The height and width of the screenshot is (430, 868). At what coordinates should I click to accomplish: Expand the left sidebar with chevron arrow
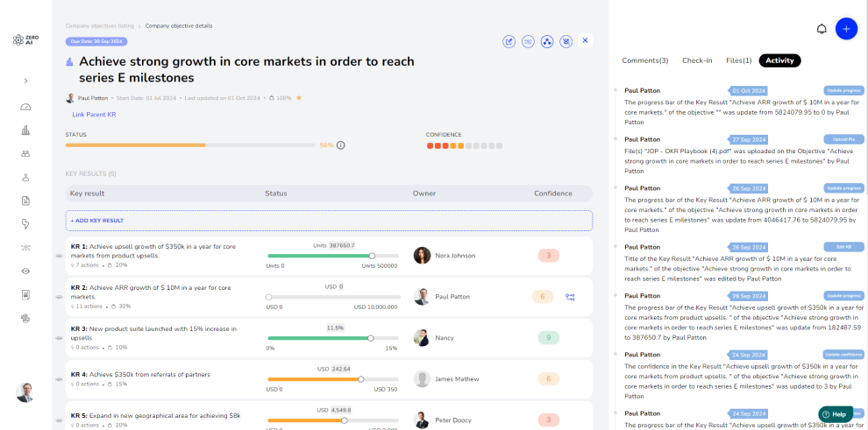(25, 81)
